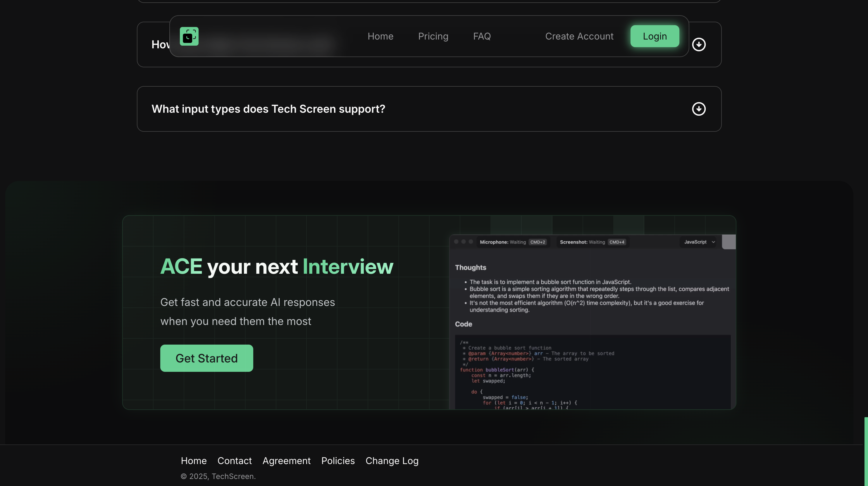This screenshot has width=868, height=486.
Task: Open the Change Log footer link
Action: (392, 461)
